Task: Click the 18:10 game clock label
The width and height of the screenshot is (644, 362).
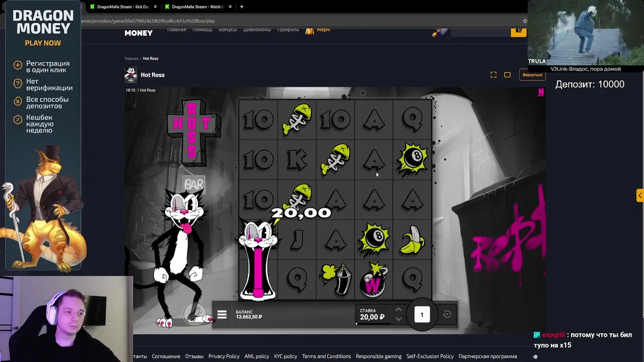Action: point(130,90)
